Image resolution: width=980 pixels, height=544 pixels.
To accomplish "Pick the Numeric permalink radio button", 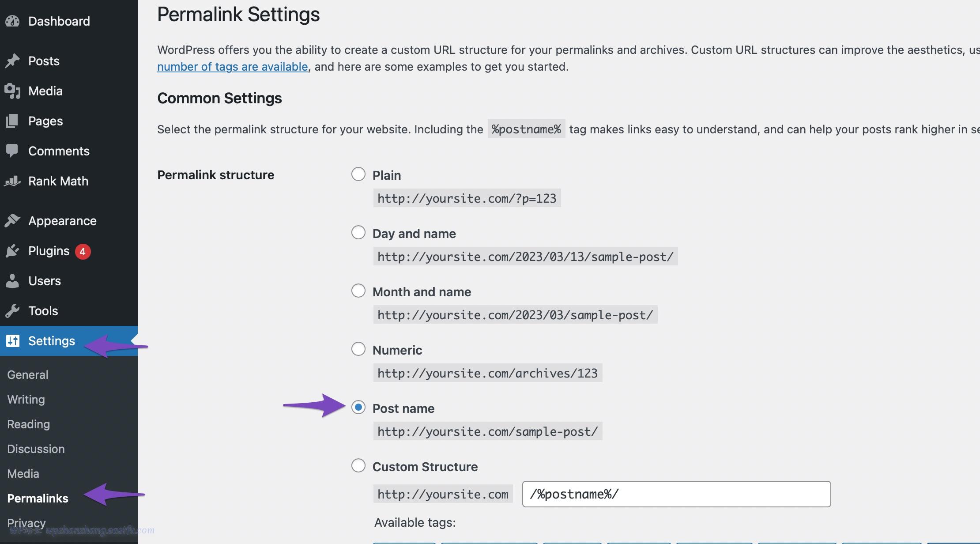I will click(358, 349).
